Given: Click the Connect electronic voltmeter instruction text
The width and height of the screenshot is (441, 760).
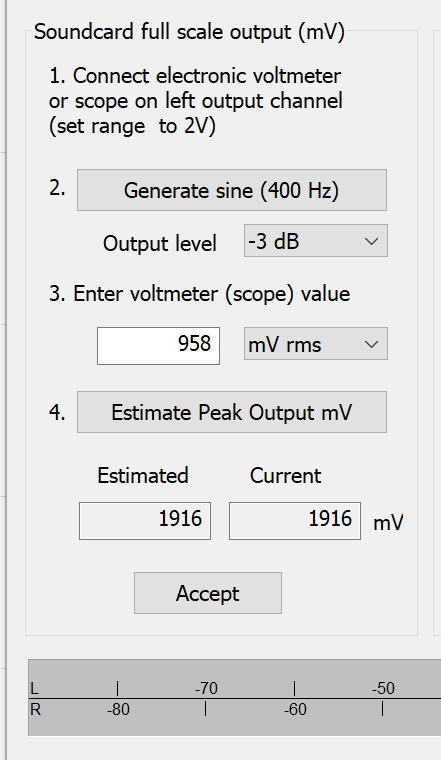Looking at the screenshot, I should click(196, 101).
